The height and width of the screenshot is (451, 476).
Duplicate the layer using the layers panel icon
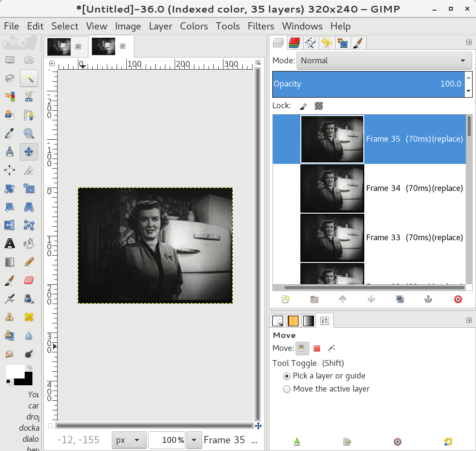pyautogui.click(x=400, y=299)
